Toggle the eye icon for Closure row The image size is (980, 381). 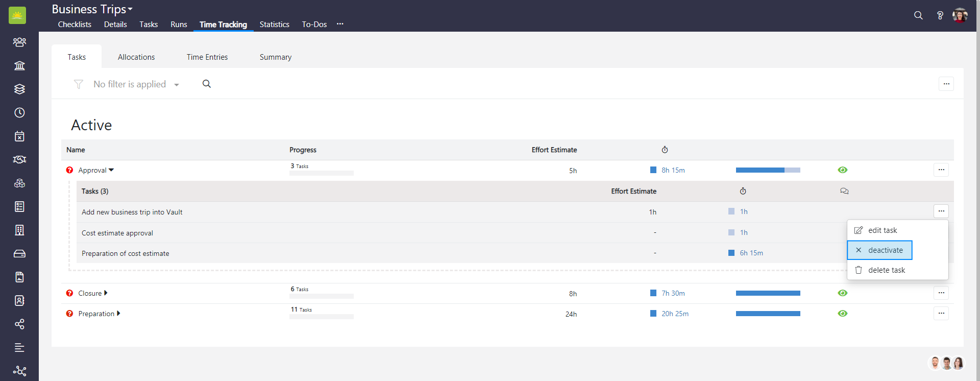coord(842,293)
